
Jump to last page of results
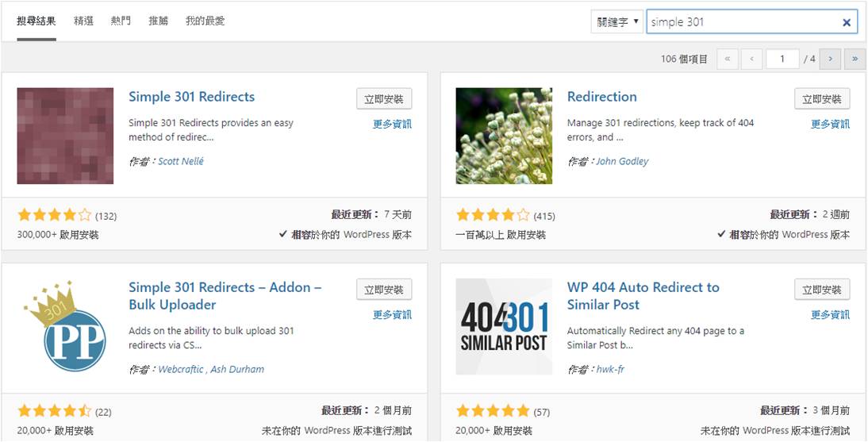pos(855,59)
